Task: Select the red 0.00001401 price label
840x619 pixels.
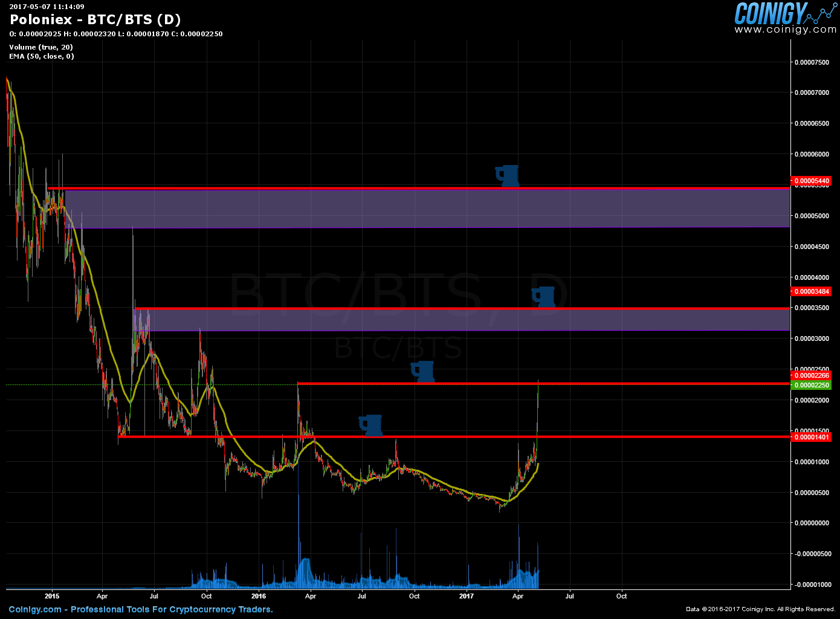Action: (x=811, y=437)
